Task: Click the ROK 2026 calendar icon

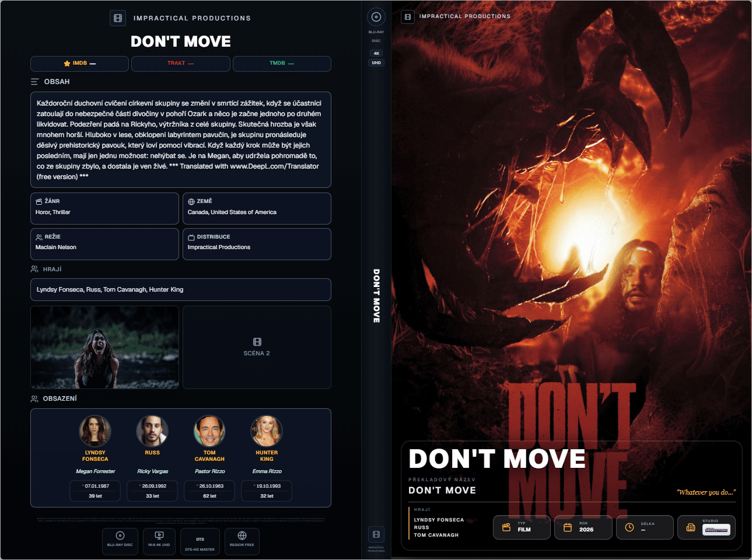Action: click(x=568, y=527)
